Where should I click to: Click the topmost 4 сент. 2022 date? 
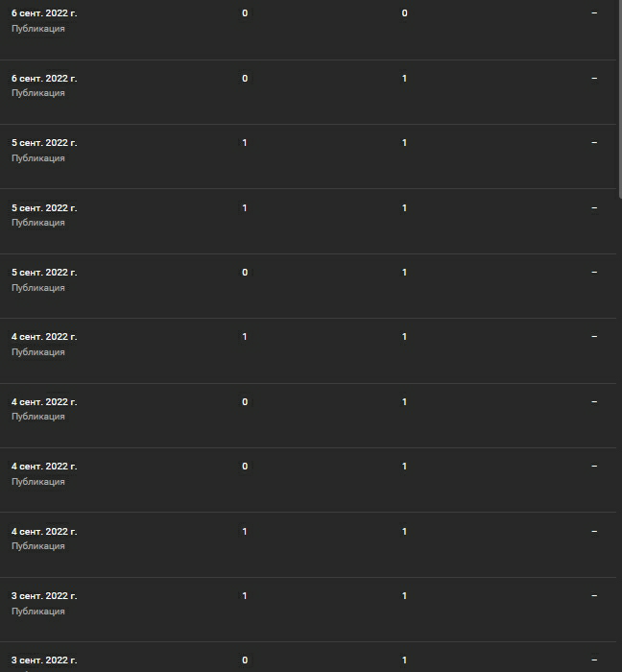(x=44, y=337)
